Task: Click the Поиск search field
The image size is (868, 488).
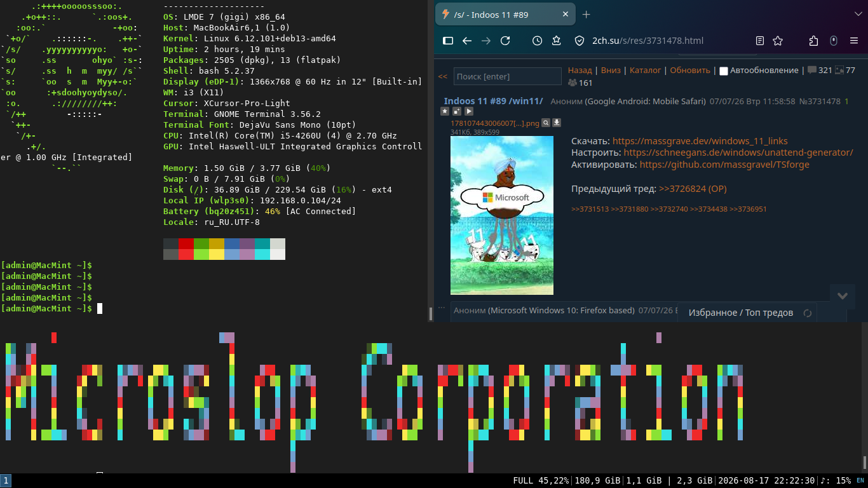Action: click(507, 76)
